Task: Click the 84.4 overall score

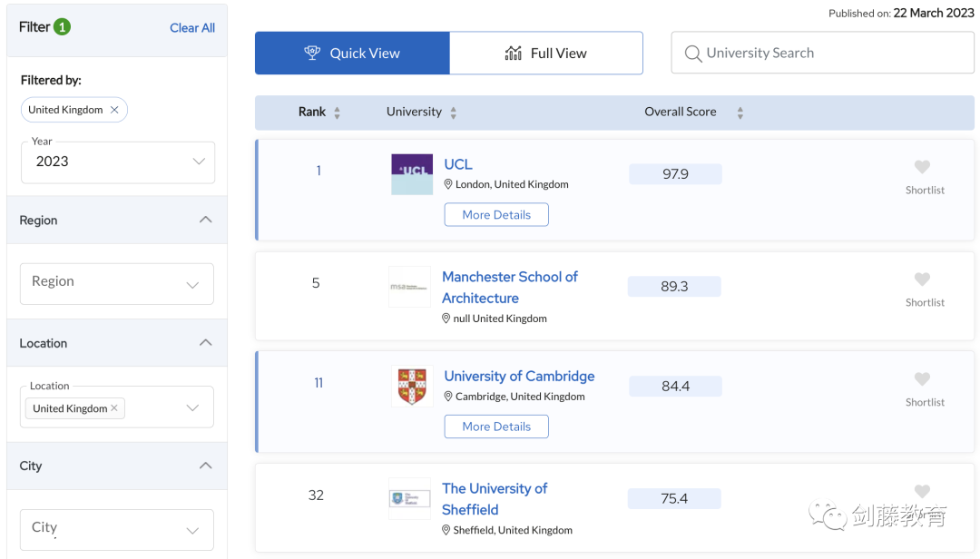Action: pyautogui.click(x=676, y=387)
